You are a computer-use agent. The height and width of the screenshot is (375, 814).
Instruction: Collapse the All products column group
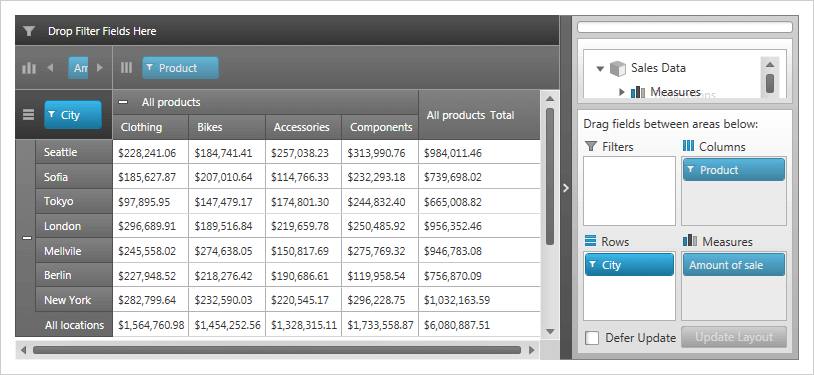click(123, 102)
